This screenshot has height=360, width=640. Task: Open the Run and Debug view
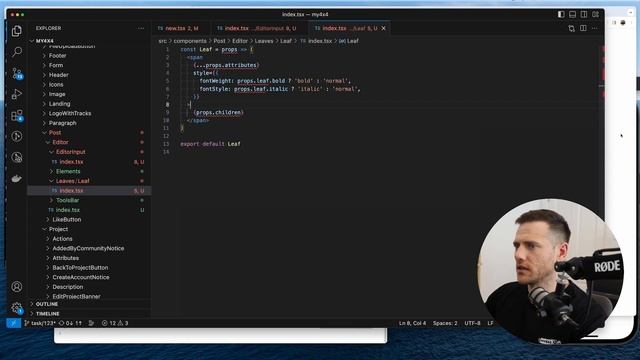point(17,94)
